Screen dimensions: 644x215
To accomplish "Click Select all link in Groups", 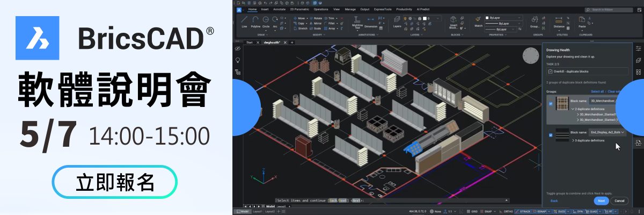I will click(x=597, y=91).
